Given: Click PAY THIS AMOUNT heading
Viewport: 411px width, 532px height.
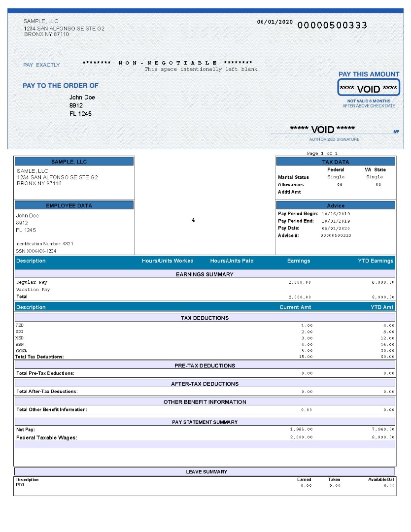Looking at the screenshot, I should click(369, 74).
